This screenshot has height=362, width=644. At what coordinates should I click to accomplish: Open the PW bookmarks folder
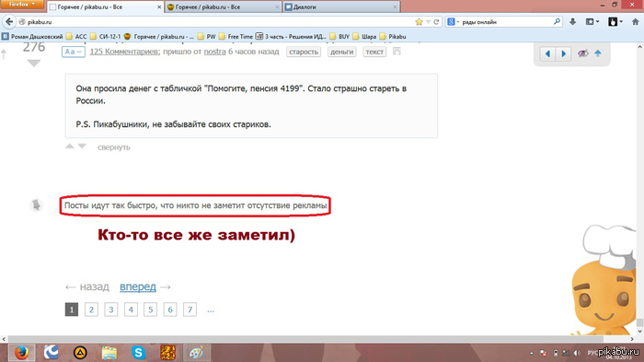pyautogui.click(x=207, y=37)
